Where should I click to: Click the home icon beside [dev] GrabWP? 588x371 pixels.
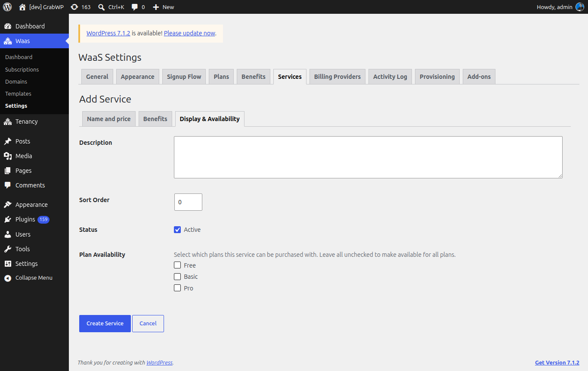22,7
